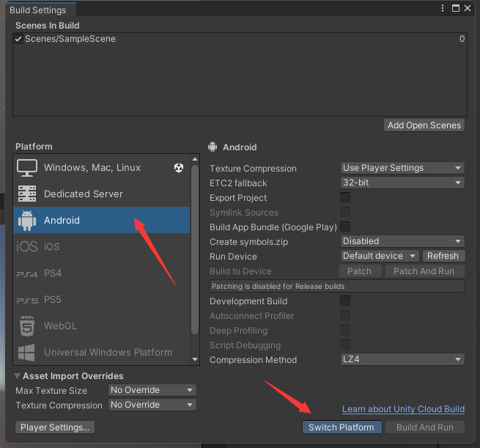Click the Switch Platform button
Image resolution: width=480 pixels, height=448 pixels.
pyautogui.click(x=341, y=427)
